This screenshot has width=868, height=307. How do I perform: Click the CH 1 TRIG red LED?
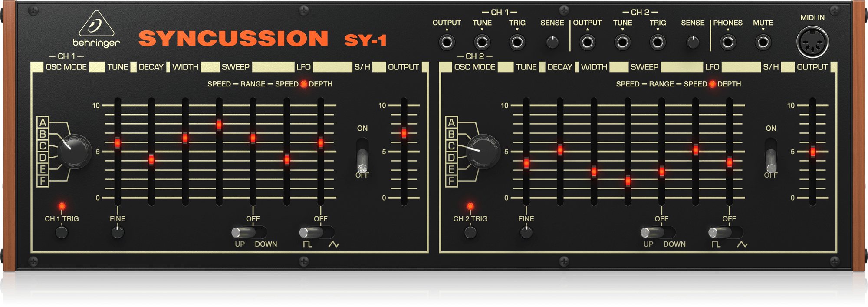coord(62,206)
